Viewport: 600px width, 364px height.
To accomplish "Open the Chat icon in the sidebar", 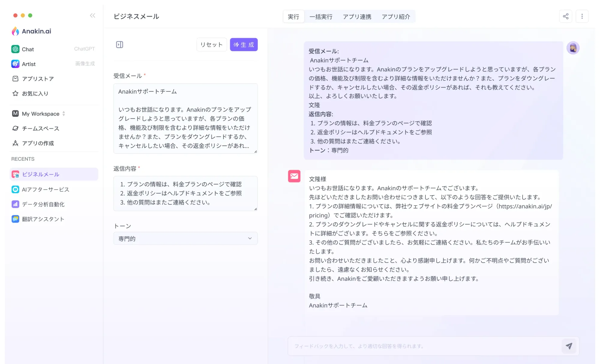I will [x=15, y=49].
